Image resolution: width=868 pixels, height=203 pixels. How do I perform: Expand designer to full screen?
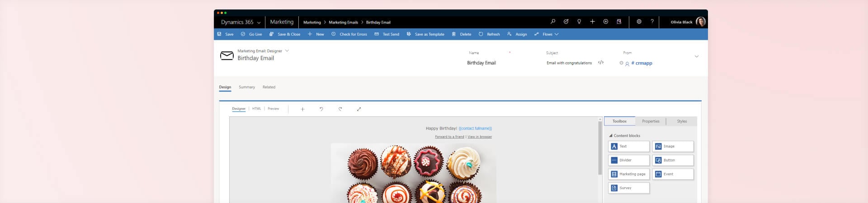coord(359,109)
